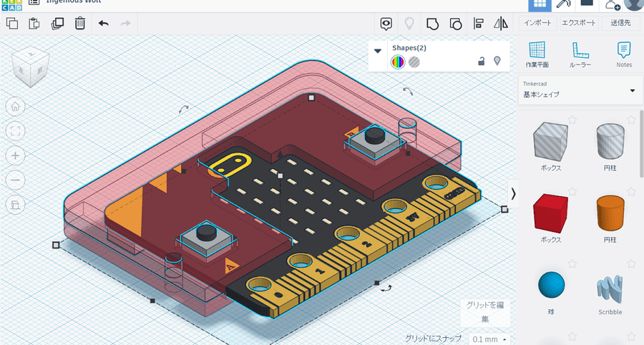Image resolution: width=644 pixels, height=345 pixels.
Task: Favorite the red box with its star
Action: (x=572, y=191)
